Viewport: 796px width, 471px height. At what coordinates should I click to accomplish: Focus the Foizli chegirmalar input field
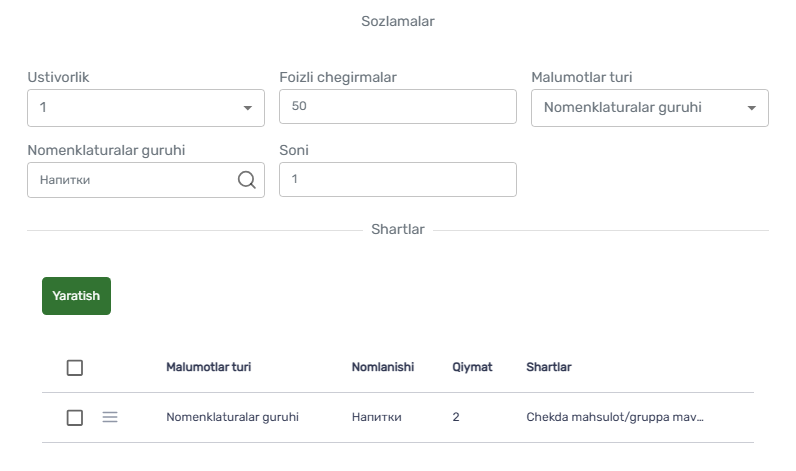pos(397,107)
